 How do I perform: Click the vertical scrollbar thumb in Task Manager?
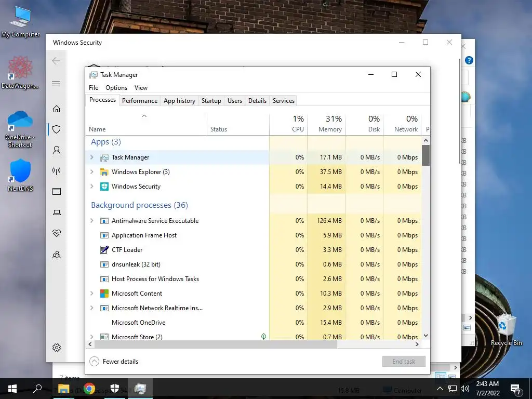coord(426,155)
